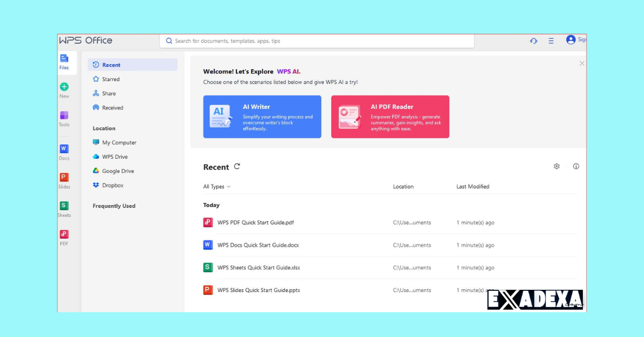Open the Sheets icon in left sidebar
Image resolution: width=644 pixels, height=337 pixels.
point(64,206)
